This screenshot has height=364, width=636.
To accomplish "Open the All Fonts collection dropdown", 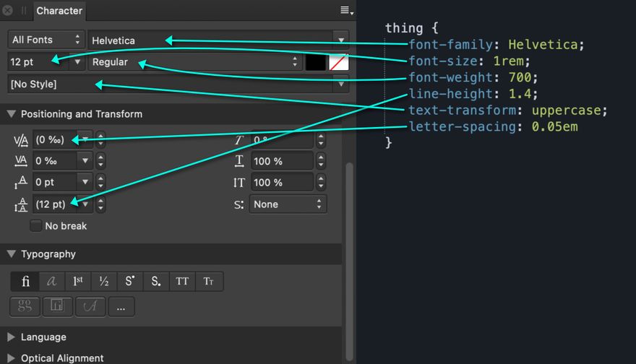I will tap(46, 40).
